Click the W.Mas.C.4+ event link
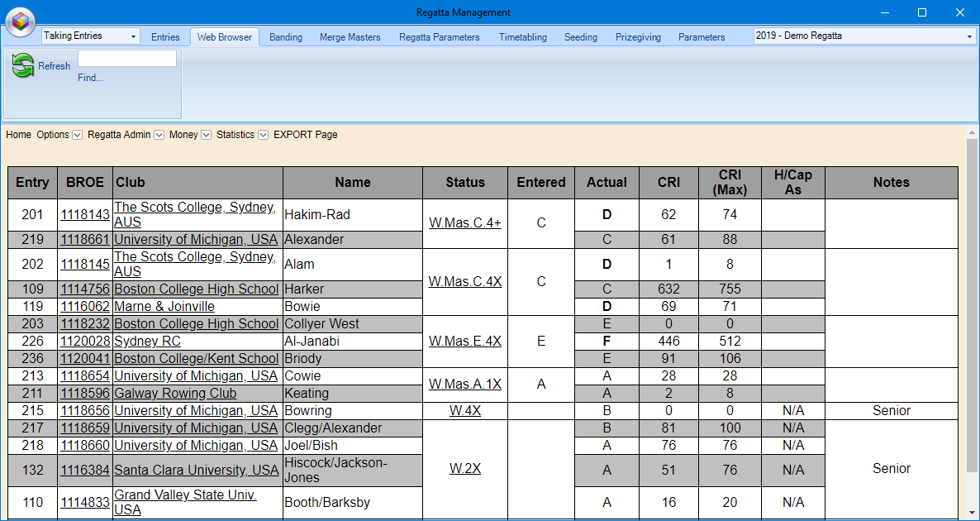The image size is (980, 521). click(464, 222)
